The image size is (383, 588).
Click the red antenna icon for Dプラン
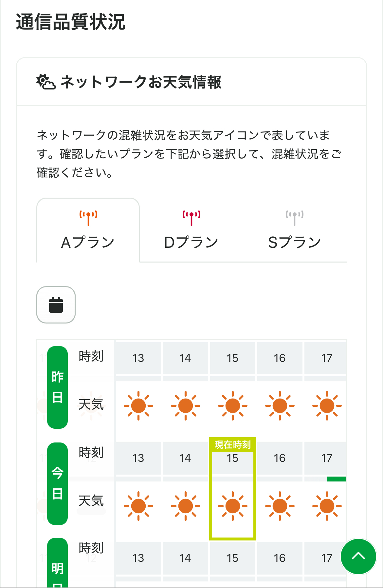[x=191, y=218]
